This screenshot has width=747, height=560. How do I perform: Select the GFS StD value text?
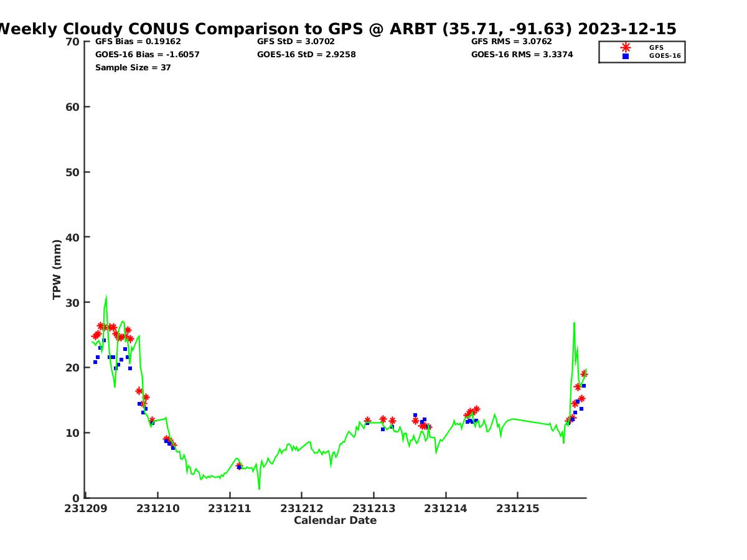tap(296, 42)
